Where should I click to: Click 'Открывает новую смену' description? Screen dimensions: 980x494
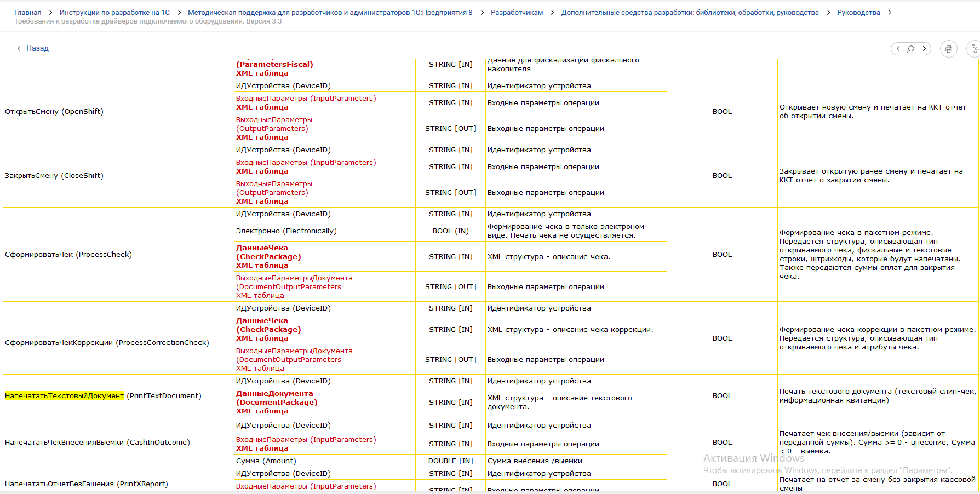point(873,112)
